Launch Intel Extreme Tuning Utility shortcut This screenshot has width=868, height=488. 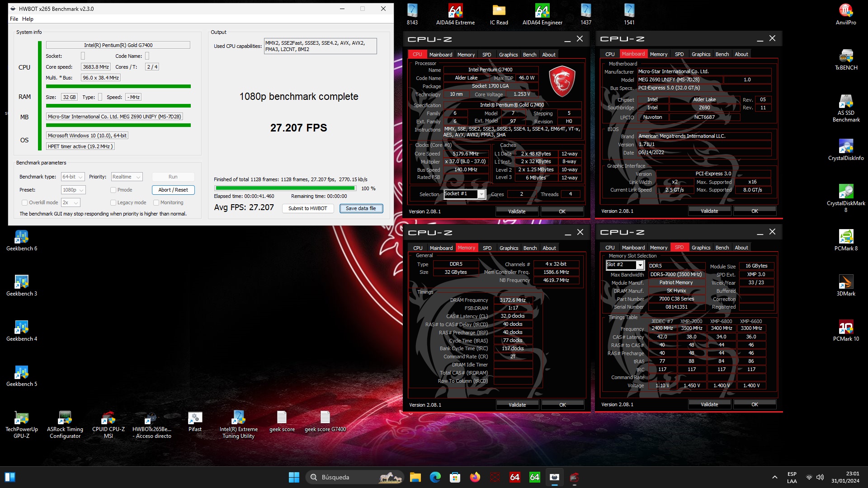(238, 425)
